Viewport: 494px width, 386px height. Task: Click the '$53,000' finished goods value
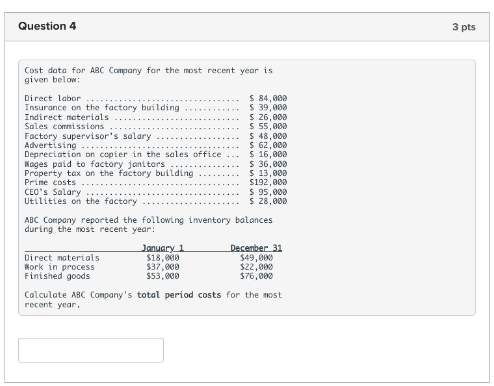coord(163,276)
